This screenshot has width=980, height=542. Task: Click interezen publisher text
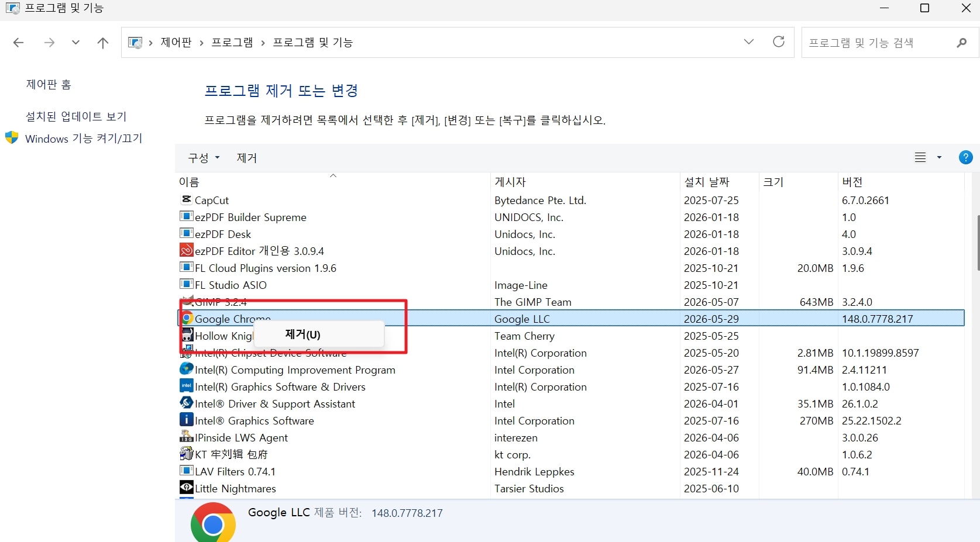515,437
